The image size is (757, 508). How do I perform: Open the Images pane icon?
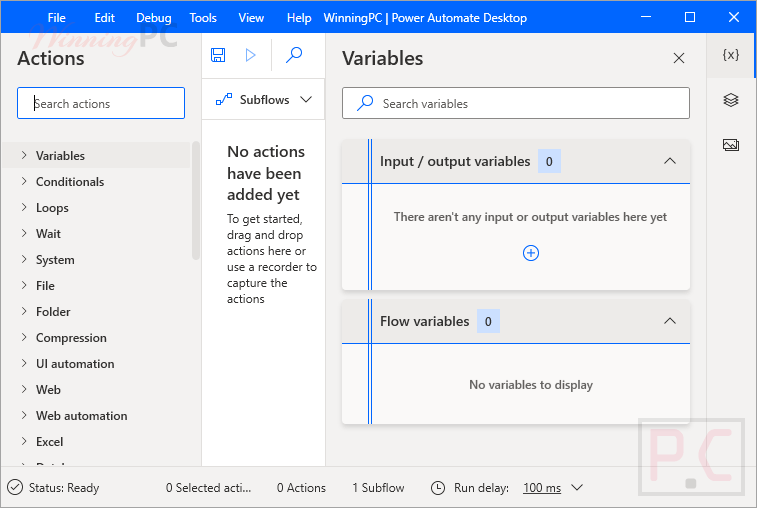[x=730, y=144]
